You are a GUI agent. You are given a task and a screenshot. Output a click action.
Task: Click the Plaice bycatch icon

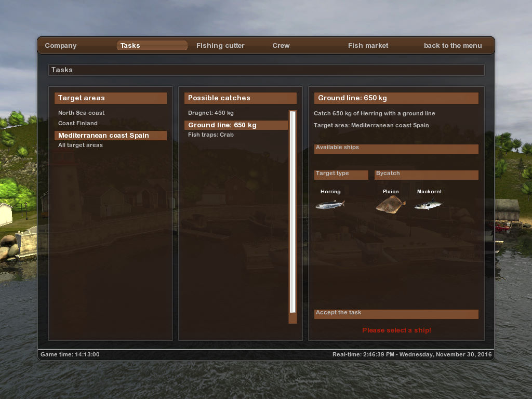point(391,205)
